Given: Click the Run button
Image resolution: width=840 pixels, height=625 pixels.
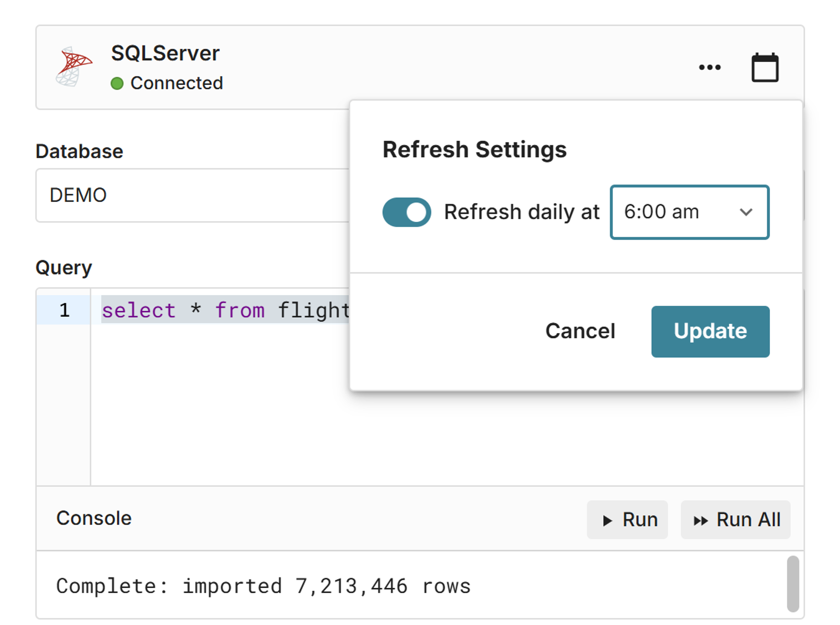Looking at the screenshot, I should pos(627,519).
